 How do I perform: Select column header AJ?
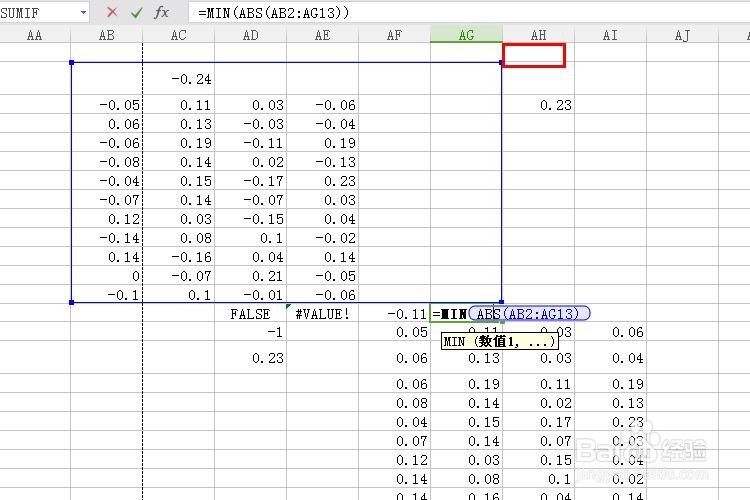683,35
